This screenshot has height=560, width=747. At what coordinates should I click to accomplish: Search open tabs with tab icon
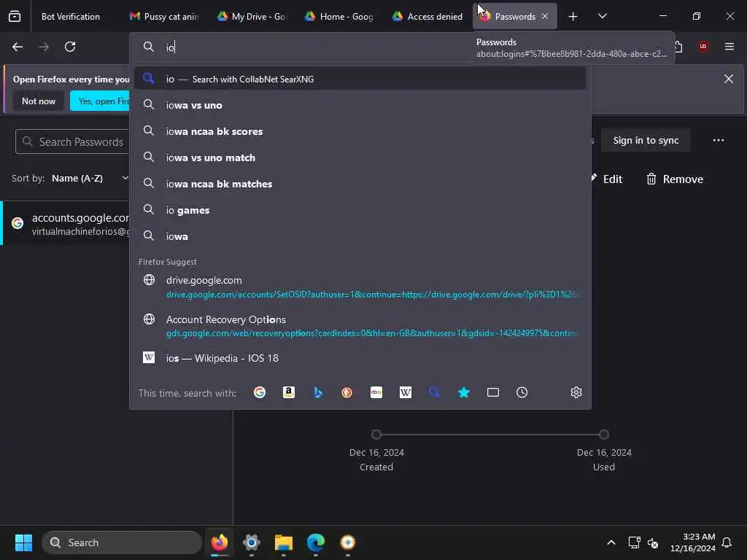[493, 392]
